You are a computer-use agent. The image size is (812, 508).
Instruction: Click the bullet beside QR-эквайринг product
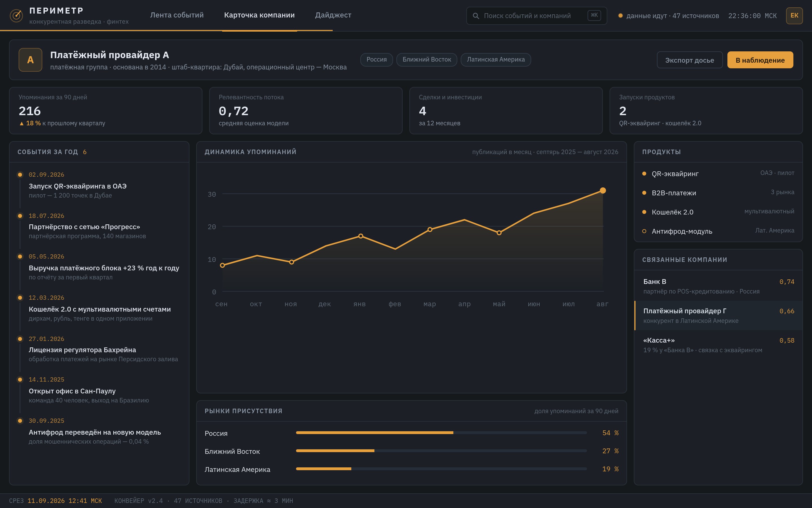pos(644,174)
